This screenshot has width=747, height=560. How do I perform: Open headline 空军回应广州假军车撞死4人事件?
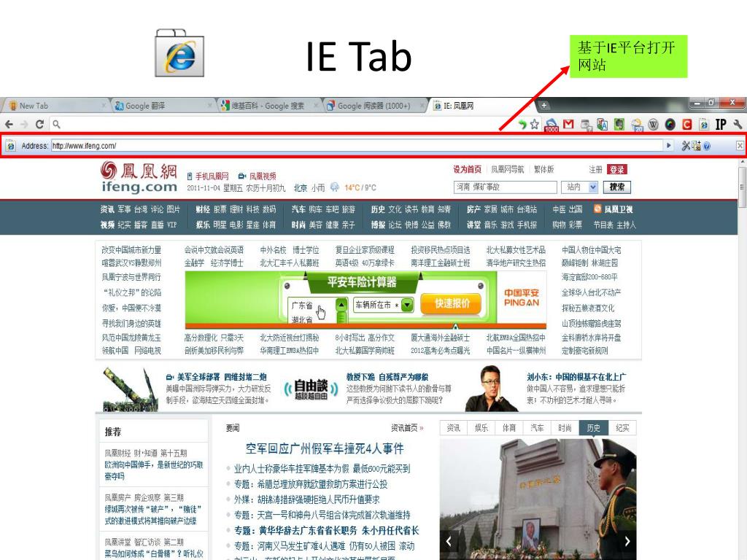[325, 448]
